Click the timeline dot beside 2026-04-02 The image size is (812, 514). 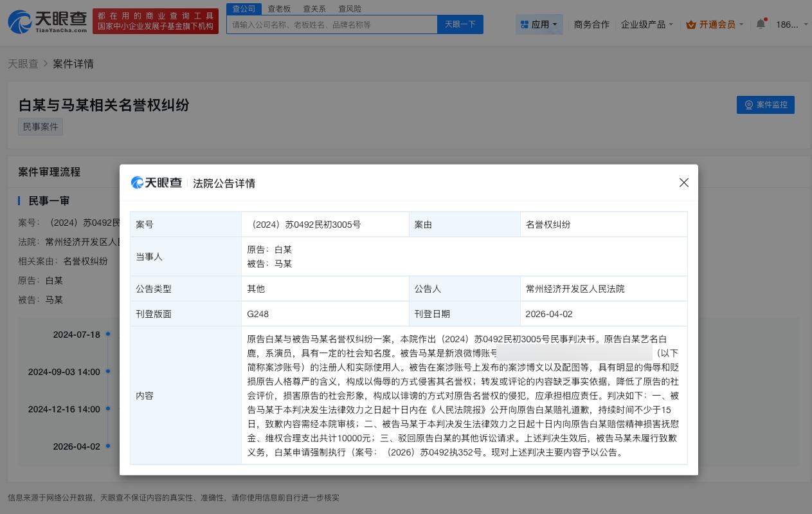click(x=108, y=446)
